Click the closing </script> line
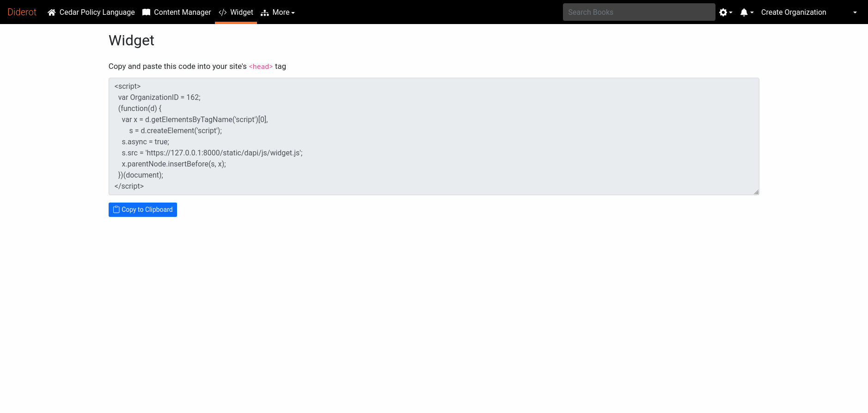 pyautogui.click(x=129, y=186)
